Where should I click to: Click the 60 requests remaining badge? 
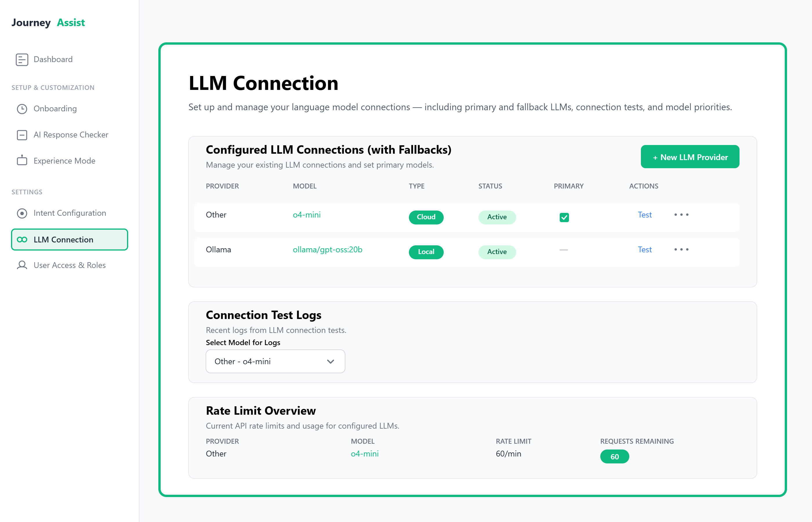click(614, 456)
